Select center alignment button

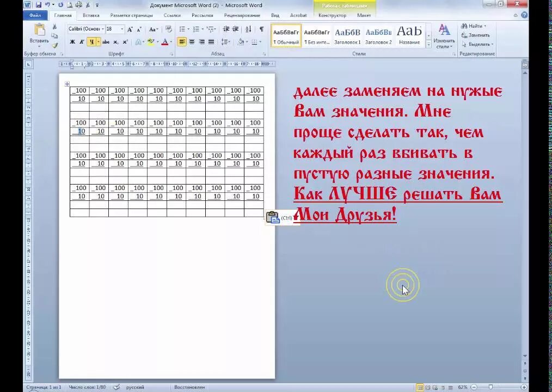pyautogui.click(x=192, y=42)
